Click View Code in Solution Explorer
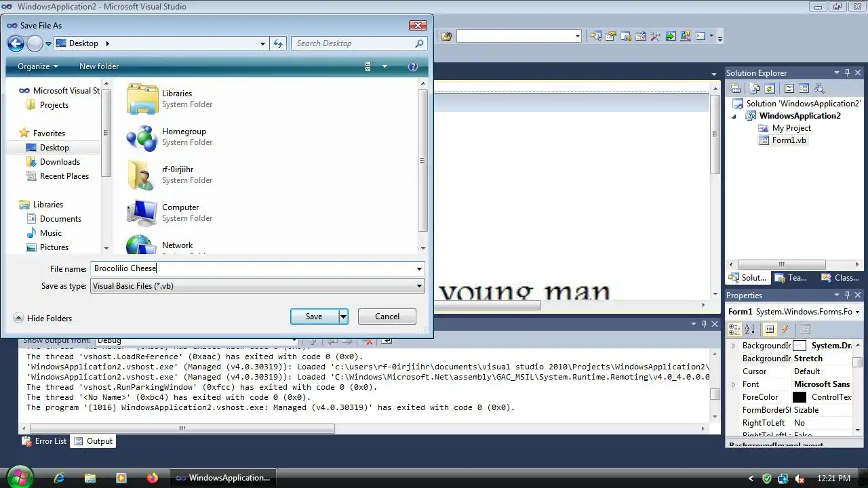 tap(789, 88)
